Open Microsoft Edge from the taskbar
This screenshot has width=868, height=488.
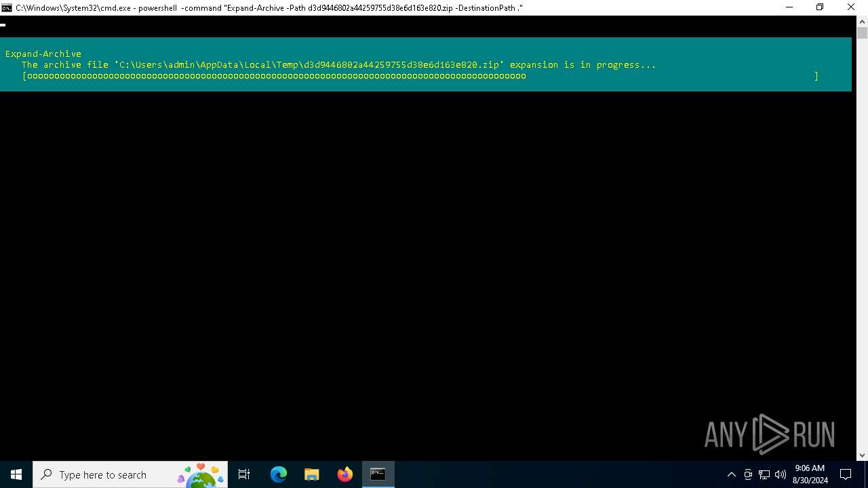279,474
